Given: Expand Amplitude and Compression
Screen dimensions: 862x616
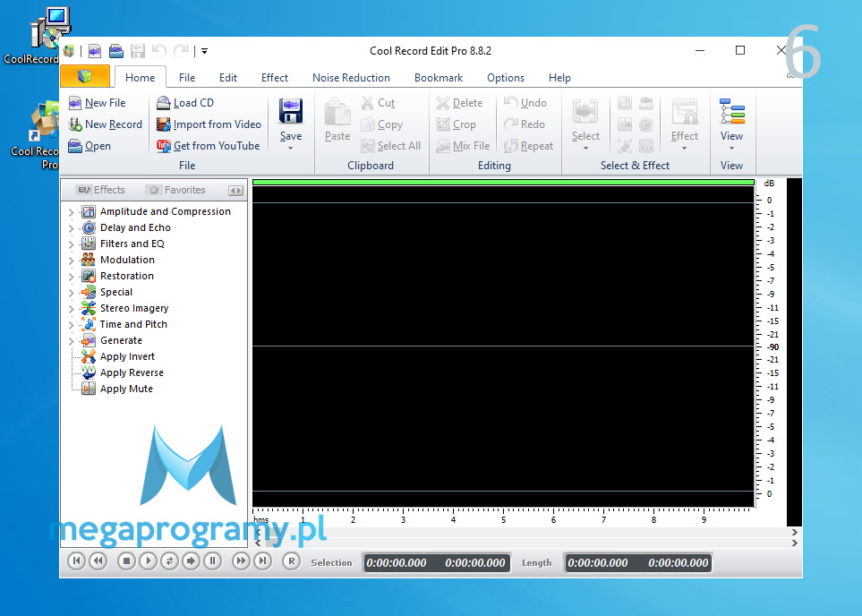Looking at the screenshot, I should pos(71,211).
